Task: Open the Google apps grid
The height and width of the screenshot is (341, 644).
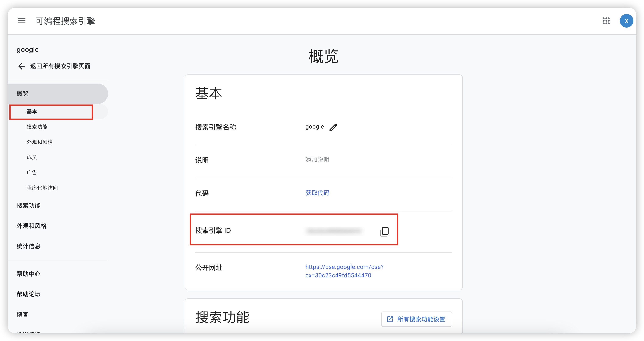Action: [x=606, y=21]
